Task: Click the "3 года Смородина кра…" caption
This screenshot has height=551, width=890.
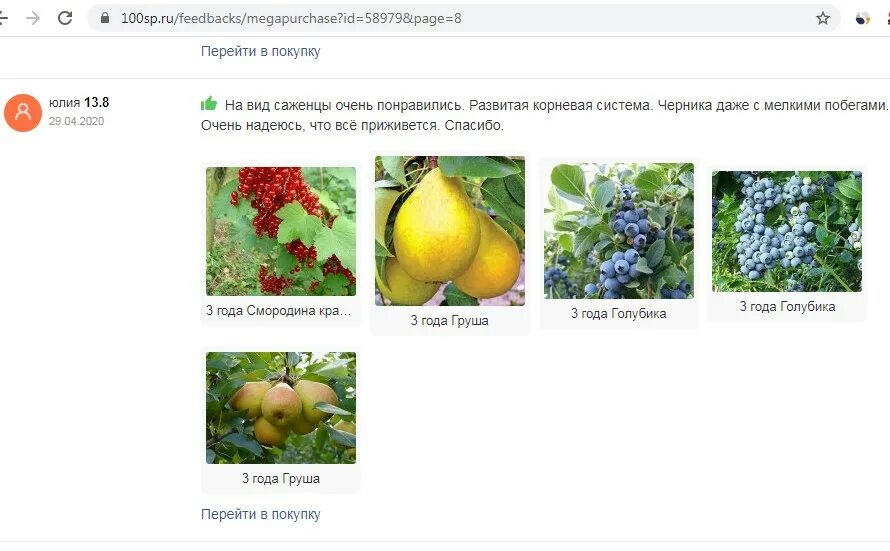Action: tap(279, 311)
